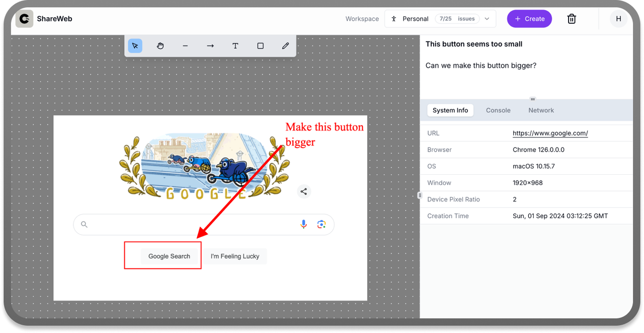Click inside the Google search field
Screen dimensions: 644x333
pos(204,225)
